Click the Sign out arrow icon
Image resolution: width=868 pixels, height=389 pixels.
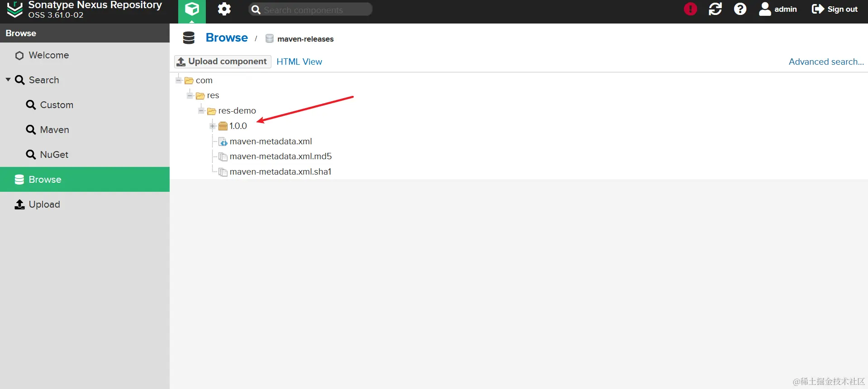coord(818,9)
